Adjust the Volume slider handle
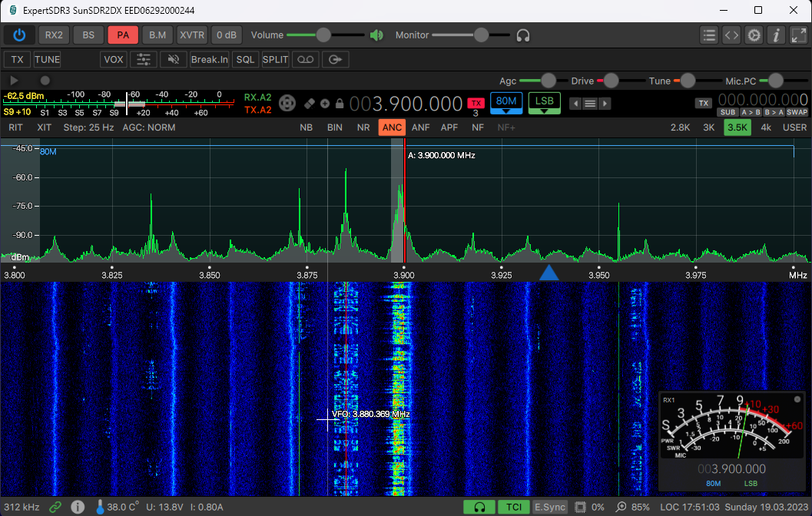 pyautogui.click(x=323, y=35)
